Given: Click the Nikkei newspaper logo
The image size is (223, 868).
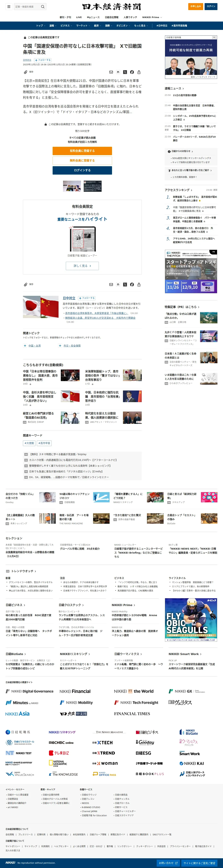Looking at the screenshot, I should 111,7.
